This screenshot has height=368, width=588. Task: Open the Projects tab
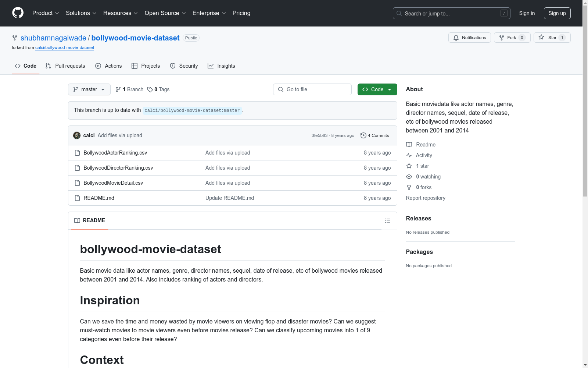146,66
